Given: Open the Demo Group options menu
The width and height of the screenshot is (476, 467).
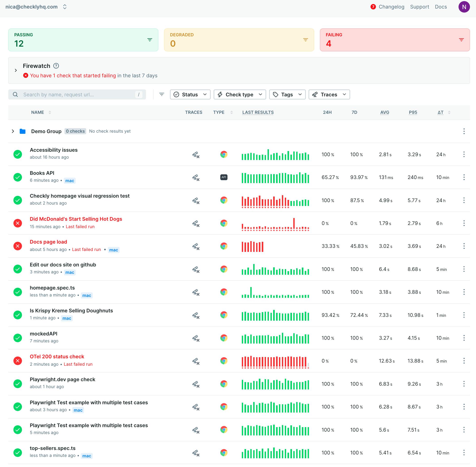Looking at the screenshot, I should pyautogui.click(x=464, y=131).
